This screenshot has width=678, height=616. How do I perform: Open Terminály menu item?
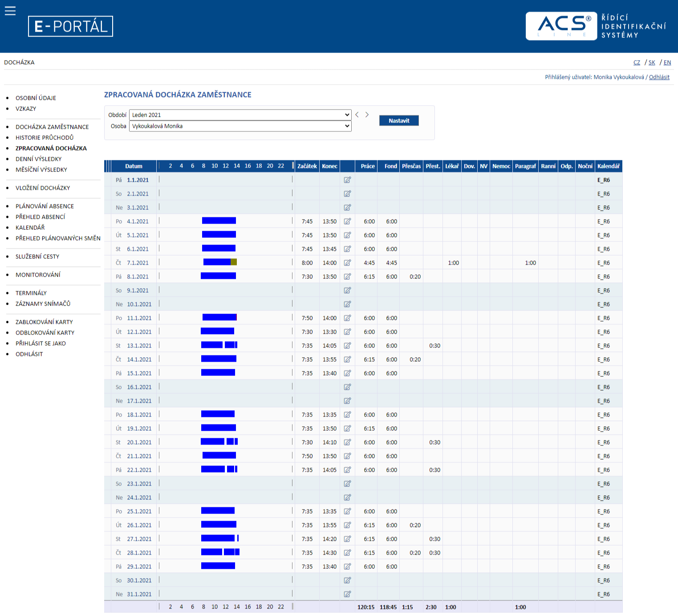coord(31,293)
